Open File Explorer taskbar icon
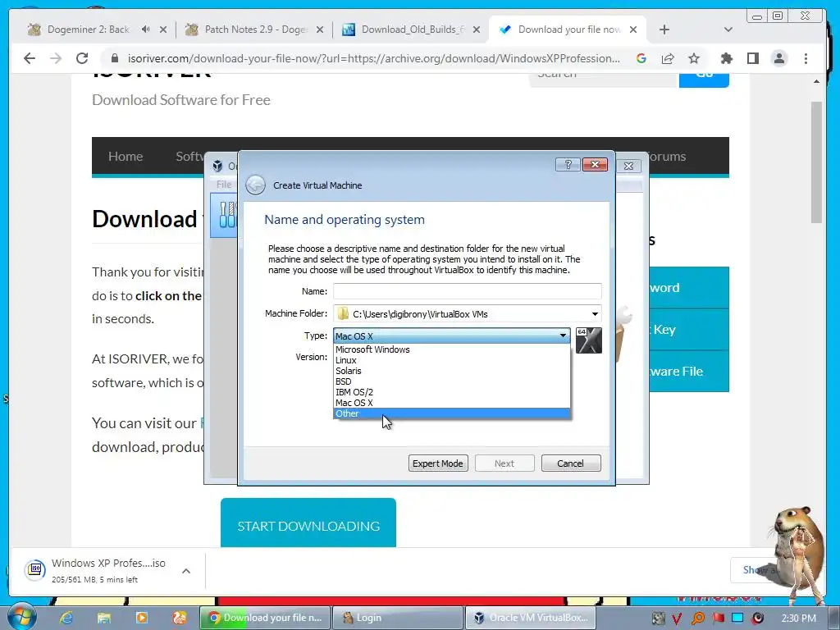The height and width of the screenshot is (630, 840). [x=104, y=618]
